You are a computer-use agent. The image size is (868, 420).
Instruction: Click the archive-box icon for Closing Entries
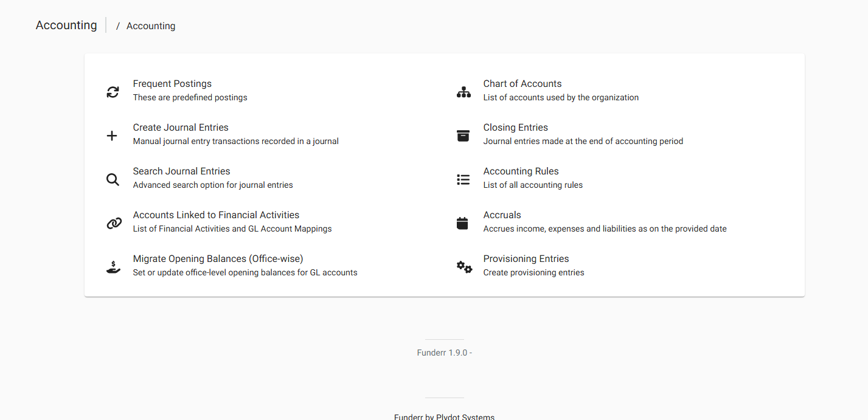(x=463, y=136)
